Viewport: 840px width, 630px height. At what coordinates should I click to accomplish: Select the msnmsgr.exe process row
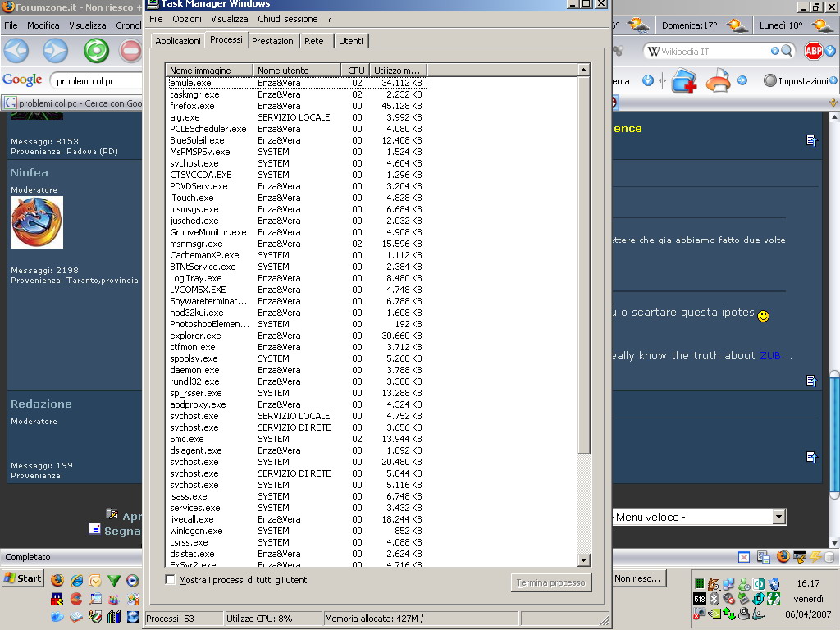coord(297,244)
